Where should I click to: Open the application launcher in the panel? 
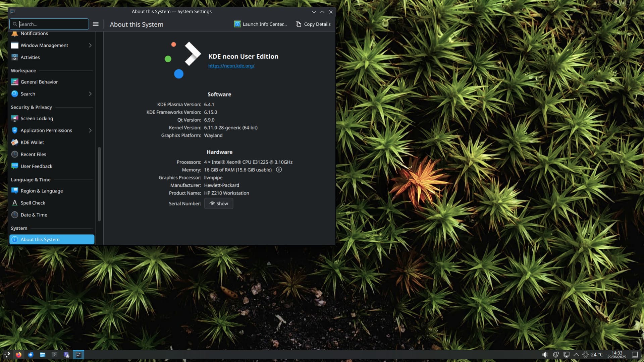pos(7,355)
